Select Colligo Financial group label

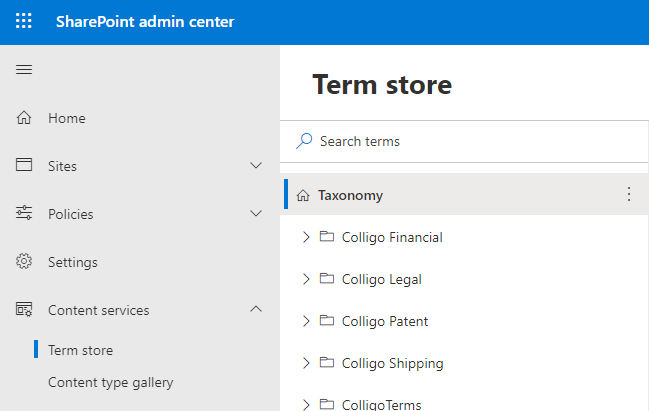[392, 238]
